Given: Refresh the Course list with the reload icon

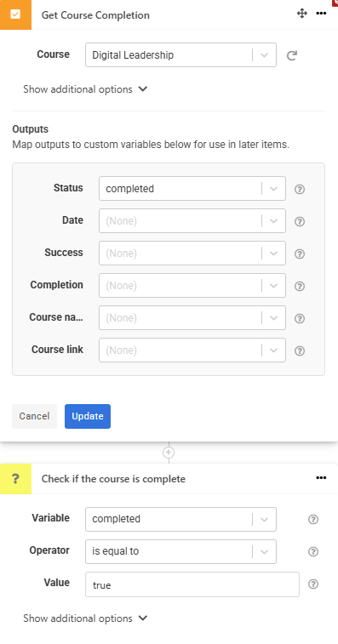Looking at the screenshot, I should (x=292, y=55).
